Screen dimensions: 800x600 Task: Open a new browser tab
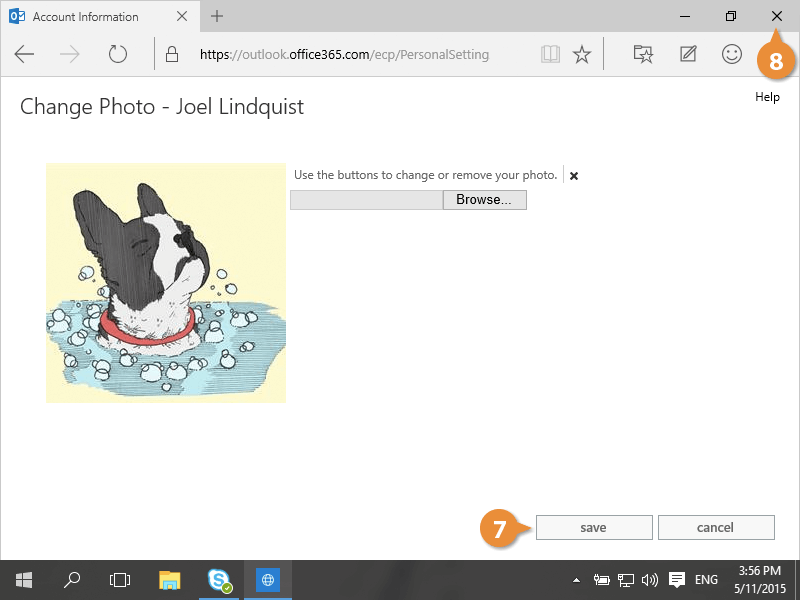point(217,17)
